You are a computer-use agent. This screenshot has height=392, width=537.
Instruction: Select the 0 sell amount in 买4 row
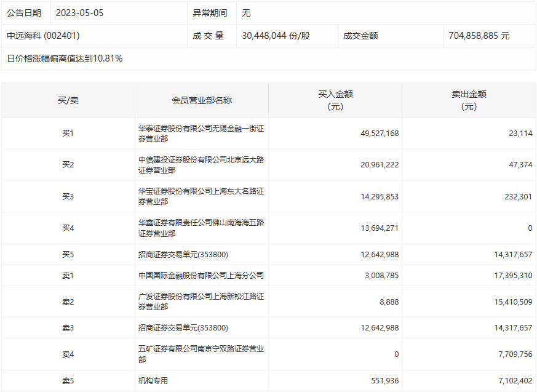(x=530, y=228)
